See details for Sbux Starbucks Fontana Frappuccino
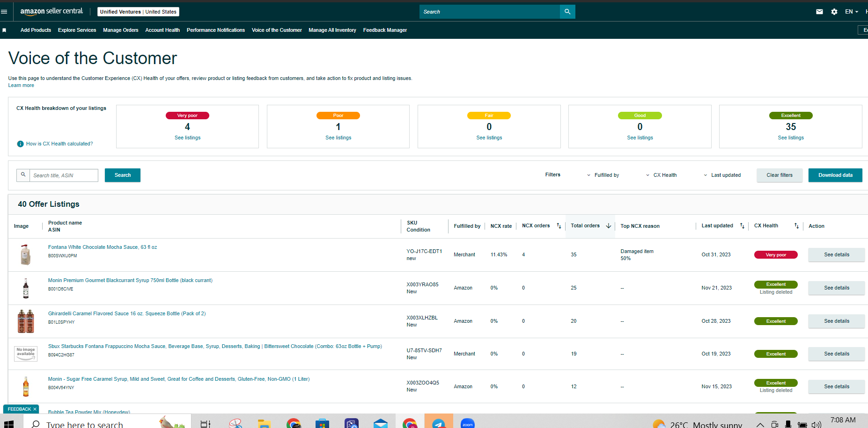 [x=837, y=354]
